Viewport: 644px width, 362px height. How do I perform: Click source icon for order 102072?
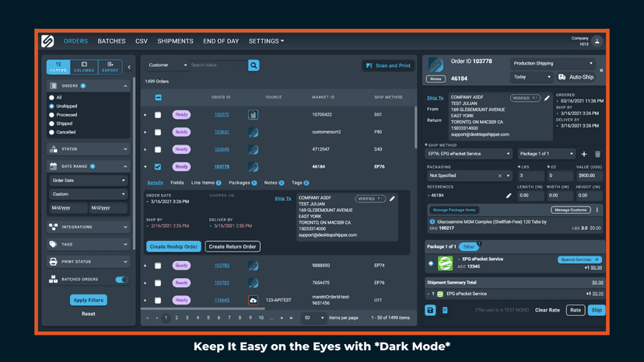(253, 114)
